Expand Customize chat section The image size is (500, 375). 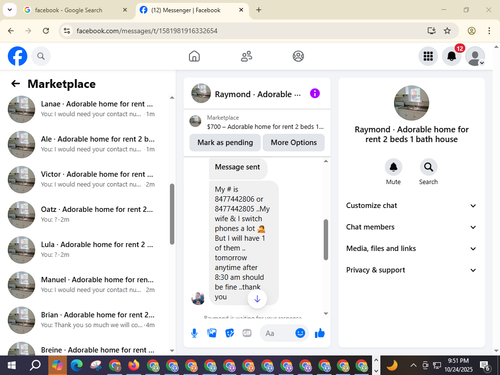[x=411, y=205]
